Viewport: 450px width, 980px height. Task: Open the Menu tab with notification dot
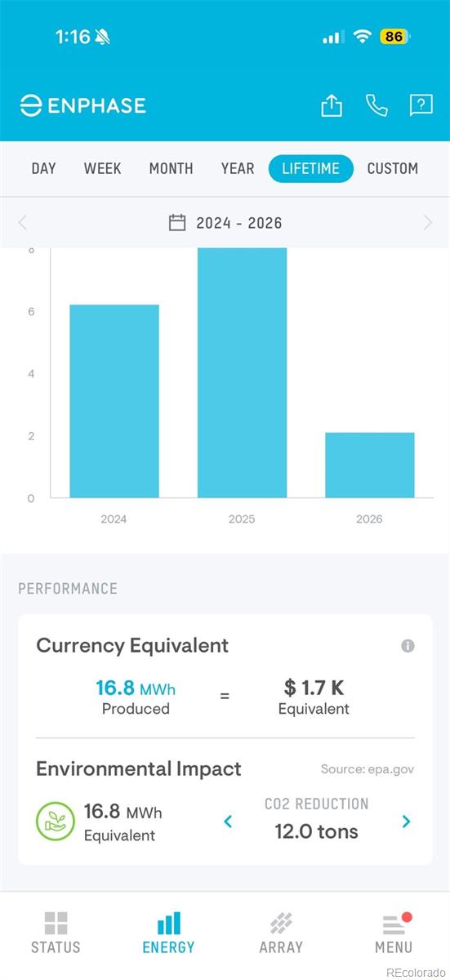[394, 933]
